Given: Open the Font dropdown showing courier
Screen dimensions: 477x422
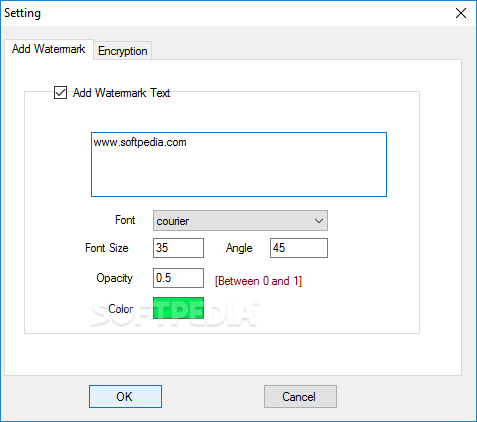Looking at the screenshot, I should click(x=240, y=220).
